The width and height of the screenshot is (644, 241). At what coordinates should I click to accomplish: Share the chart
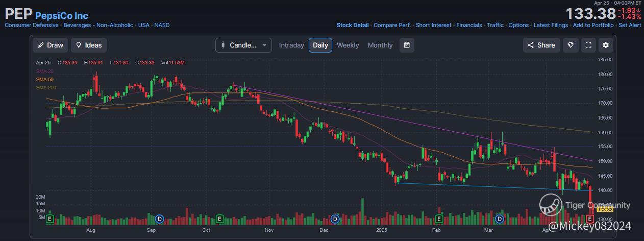click(x=541, y=45)
